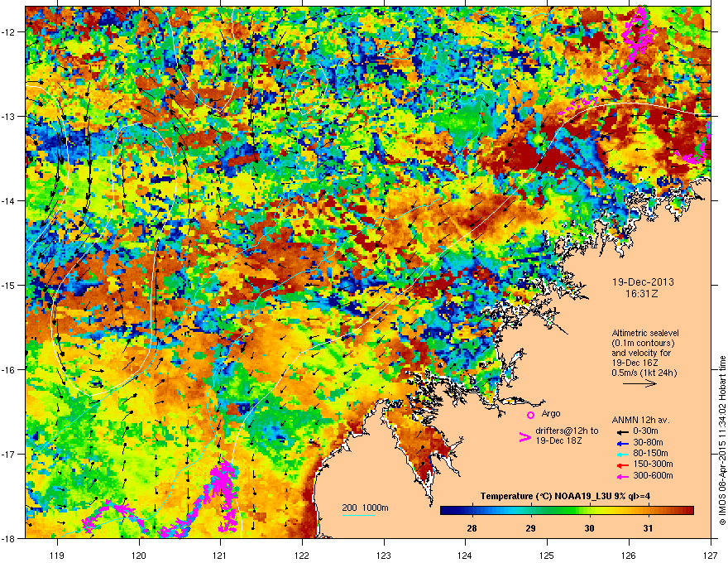Image resolution: width=728 pixels, height=563 pixels.
Task: Click the '16:31Z' time label
Action: coord(642,294)
